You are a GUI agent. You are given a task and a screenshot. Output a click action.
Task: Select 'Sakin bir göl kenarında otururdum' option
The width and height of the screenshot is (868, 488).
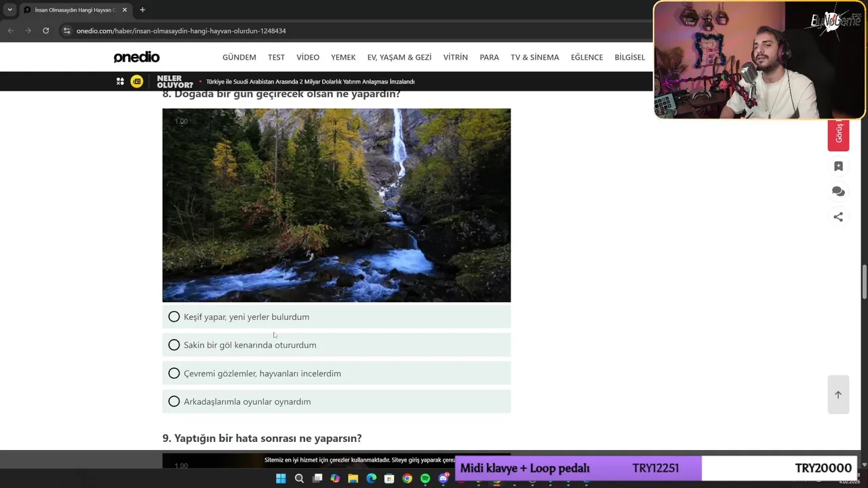(x=336, y=345)
